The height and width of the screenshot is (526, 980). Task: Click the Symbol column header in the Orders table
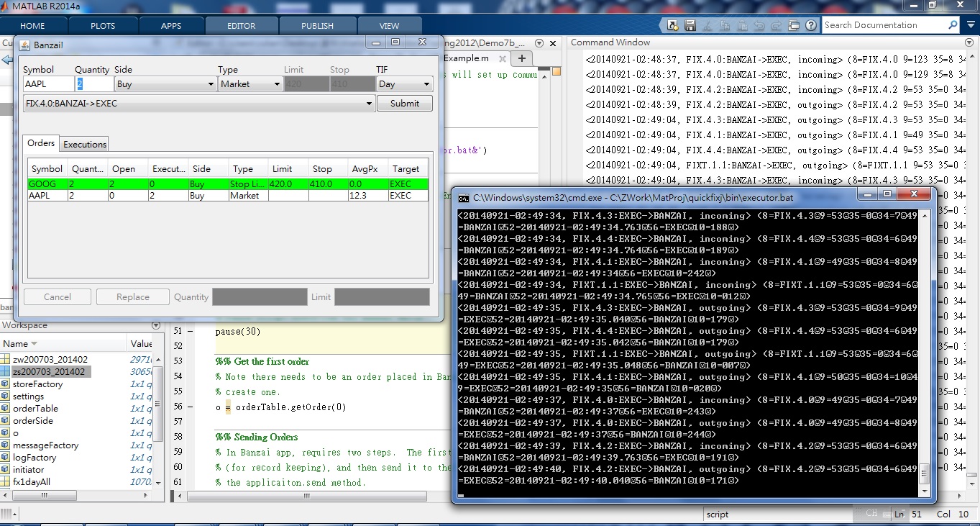click(48, 169)
